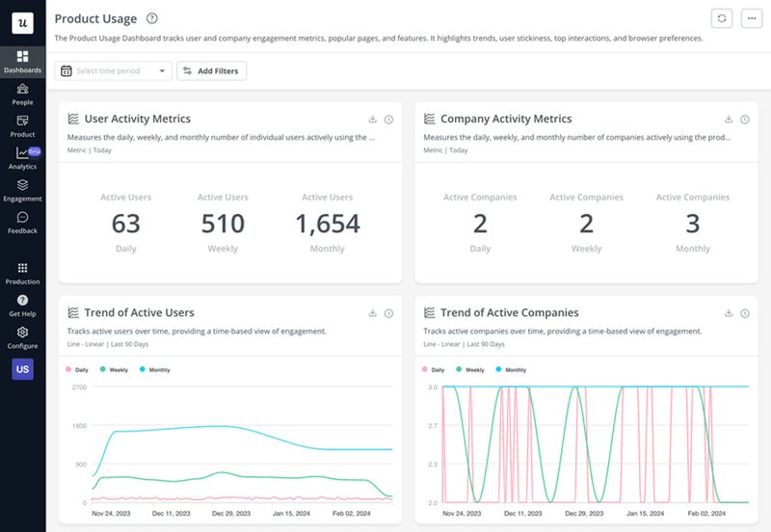Open Get Help in the sidebar

point(22,306)
